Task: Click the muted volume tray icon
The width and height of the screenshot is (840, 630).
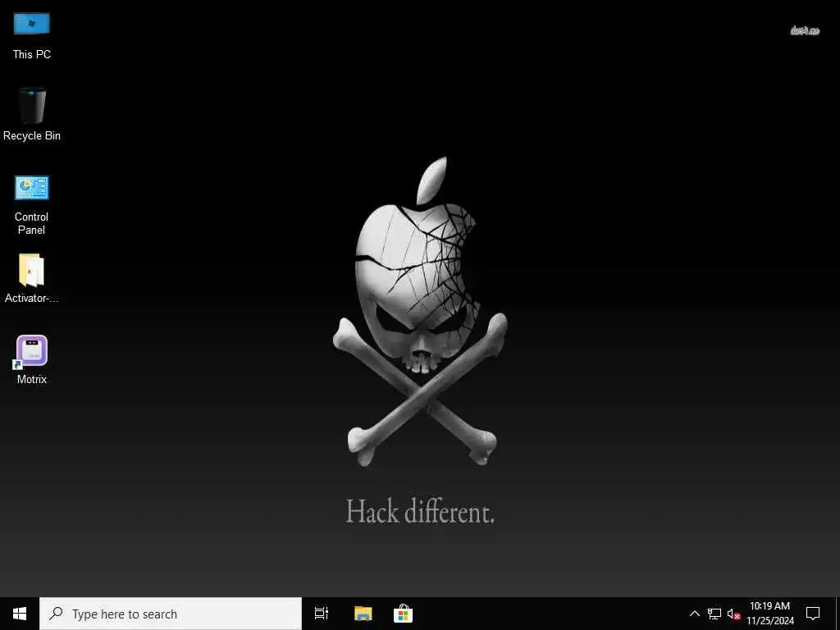Action: coord(733,614)
